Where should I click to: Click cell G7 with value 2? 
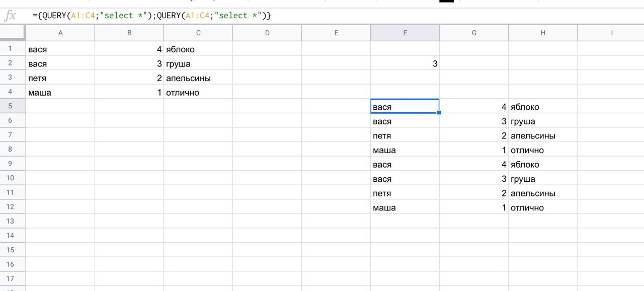point(474,135)
